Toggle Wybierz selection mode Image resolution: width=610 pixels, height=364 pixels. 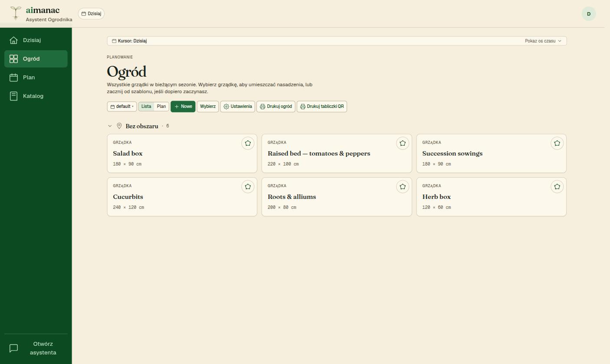pyautogui.click(x=208, y=107)
